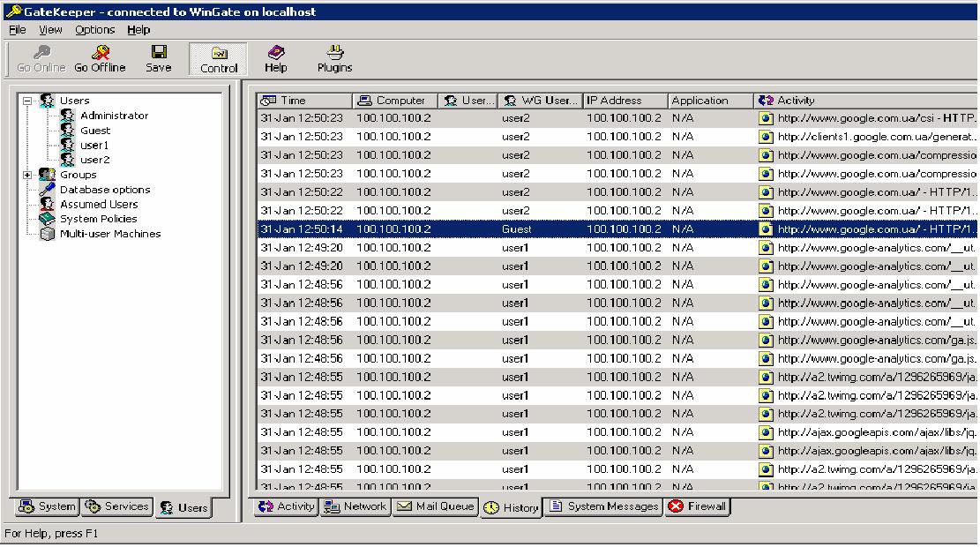Sort by the Computer column header
The height and width of the screenshot is (547, 980).
click(x=395, y=101)
